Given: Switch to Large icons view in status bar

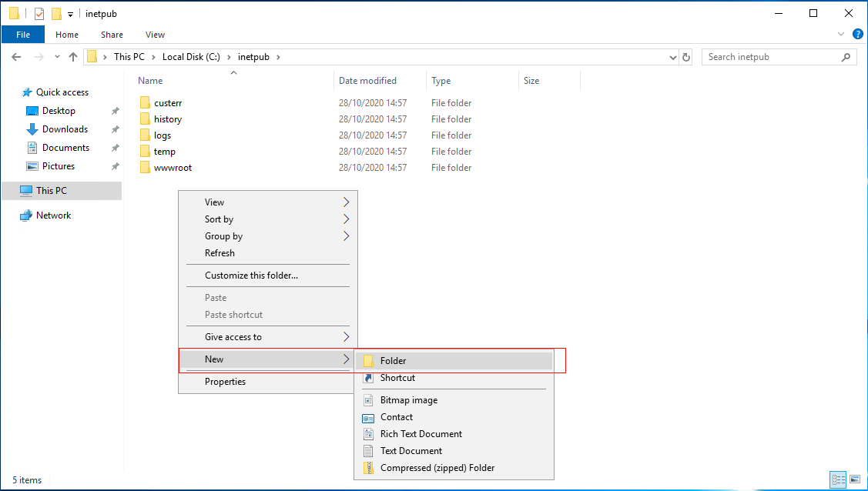Looking at the screenshot, I should (855, 479).
